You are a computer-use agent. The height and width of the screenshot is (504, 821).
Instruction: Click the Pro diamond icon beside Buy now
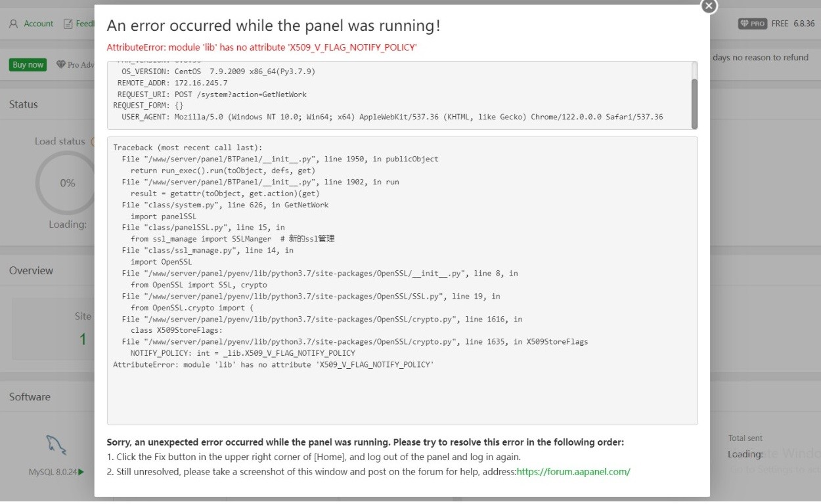(x=61, y=64)
